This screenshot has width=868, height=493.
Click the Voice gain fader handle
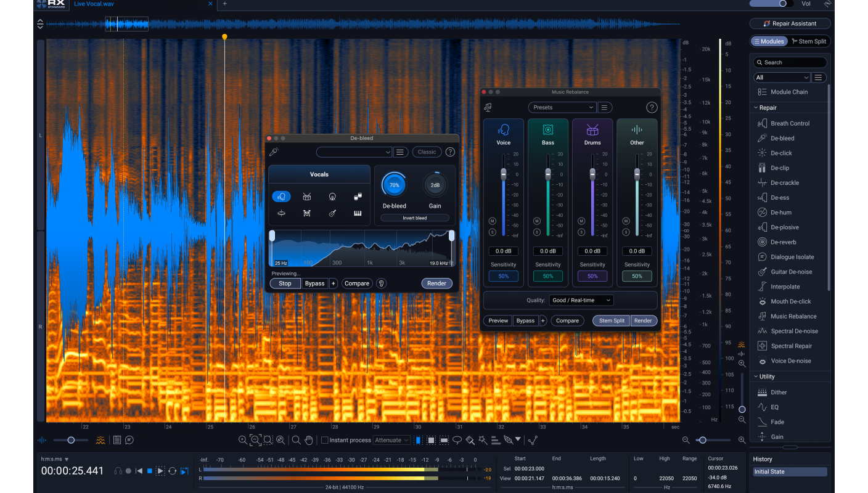tap(504, 174)
